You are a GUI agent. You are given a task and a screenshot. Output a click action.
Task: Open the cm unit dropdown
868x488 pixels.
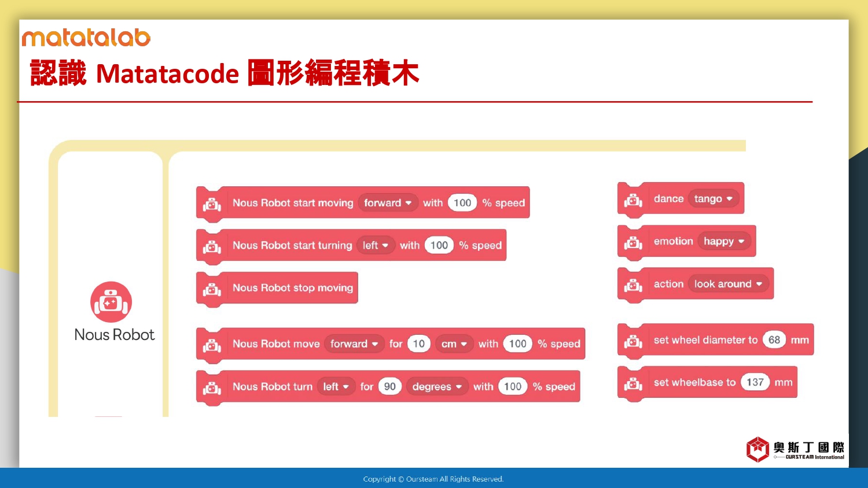point(454,344)
